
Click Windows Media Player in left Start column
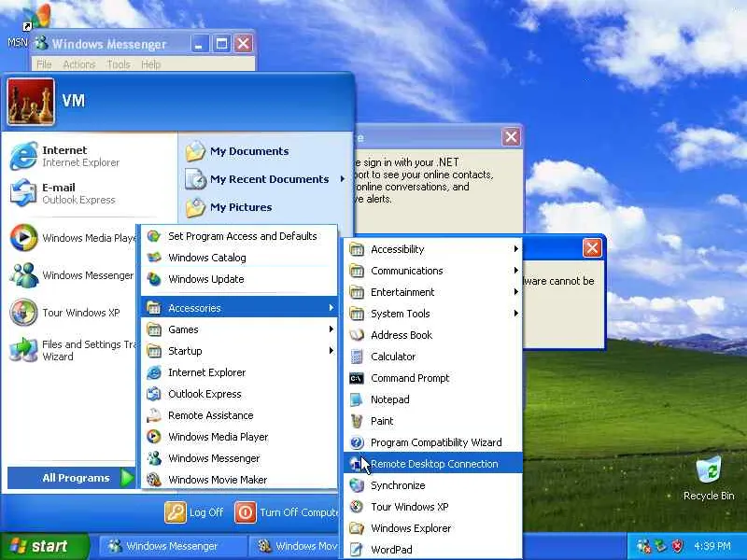coord(72,238)
